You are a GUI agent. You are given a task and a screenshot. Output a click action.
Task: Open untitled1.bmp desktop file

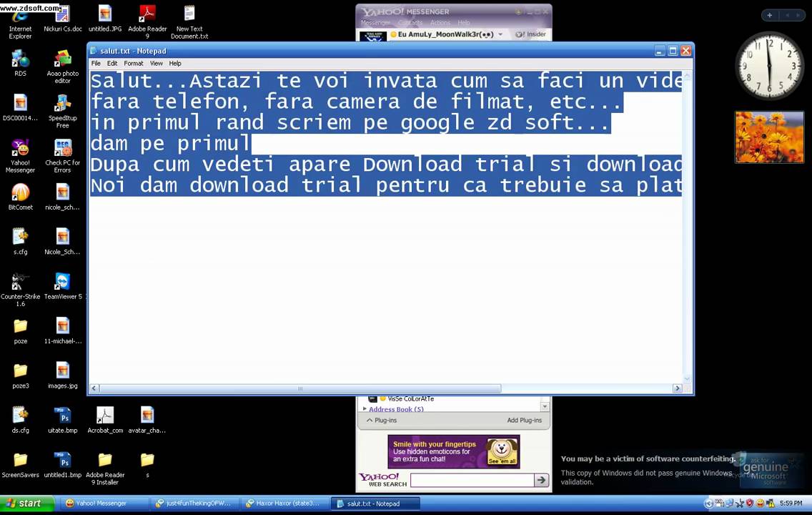pos(63,464)
